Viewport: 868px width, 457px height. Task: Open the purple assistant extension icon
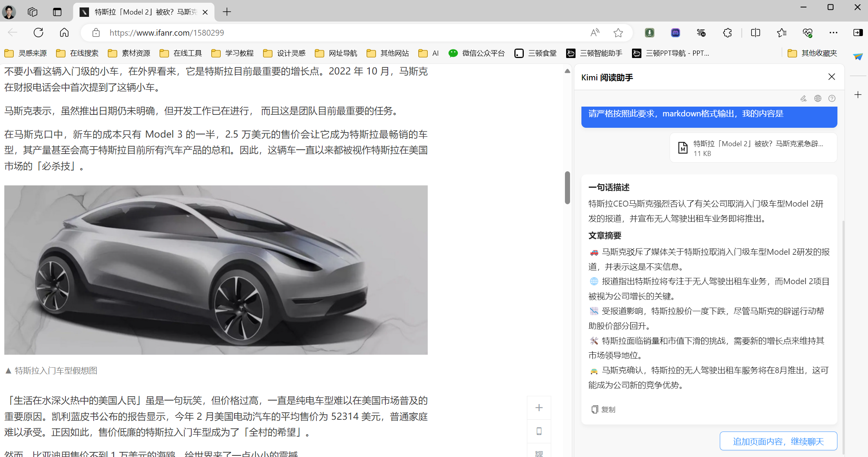click(x=676, y=33)
